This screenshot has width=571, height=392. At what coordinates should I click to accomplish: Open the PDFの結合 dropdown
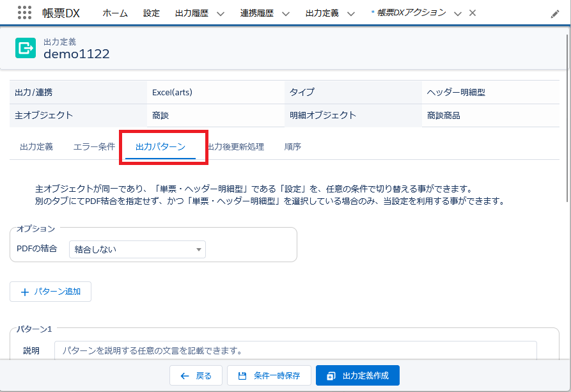[x=137, y=249]
